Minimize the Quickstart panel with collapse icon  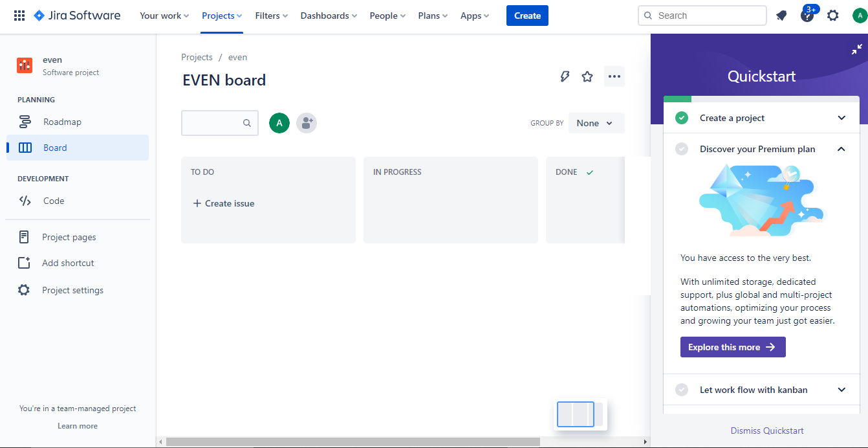pyautogui.click(x=857, y=49)
